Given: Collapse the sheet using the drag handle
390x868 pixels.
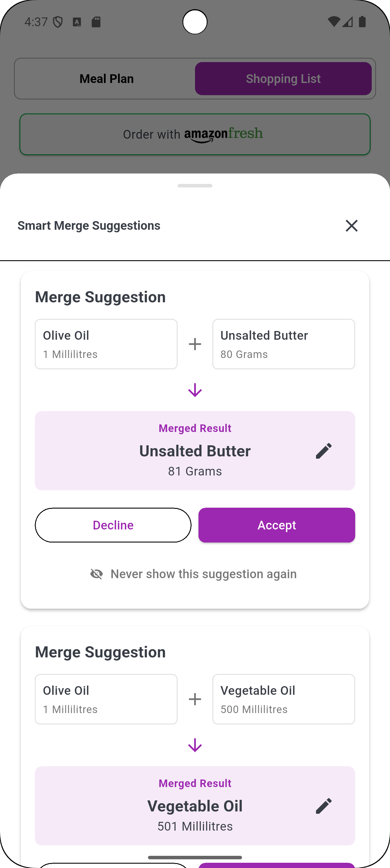Looking at the screenshot, I should [x=195, y=186].
